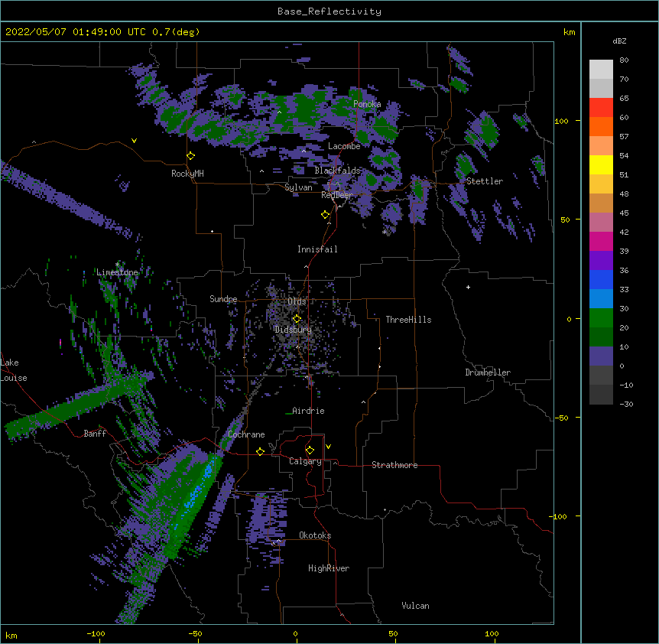Viewport: 659px width, 644px height.
Task: Click the Strathmore label
Action: [394, 465]
